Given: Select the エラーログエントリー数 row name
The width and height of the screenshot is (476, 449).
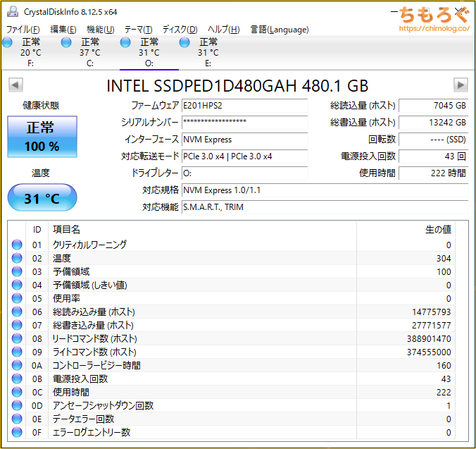Looking at the screenshot, I should click(x=92, y=432).
